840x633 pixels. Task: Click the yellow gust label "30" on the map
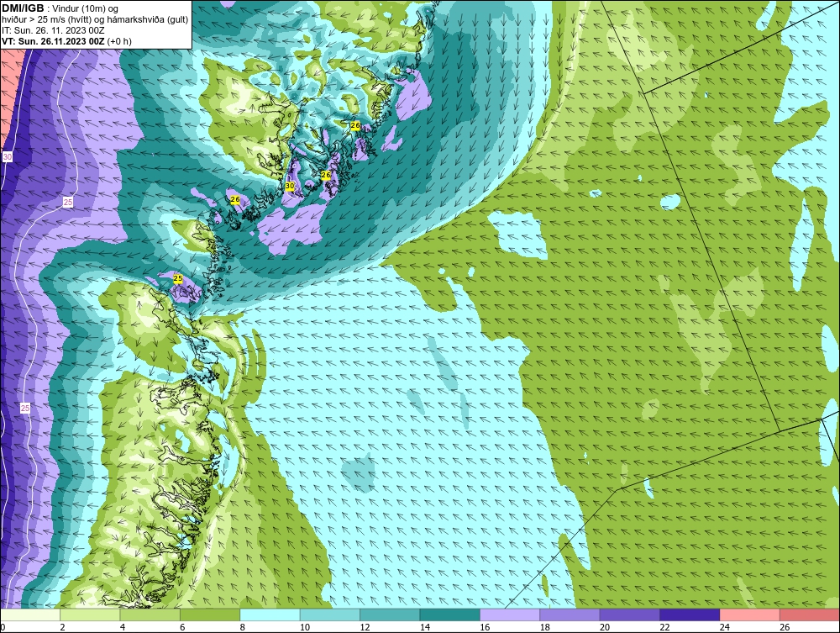(x=290, y=186)
